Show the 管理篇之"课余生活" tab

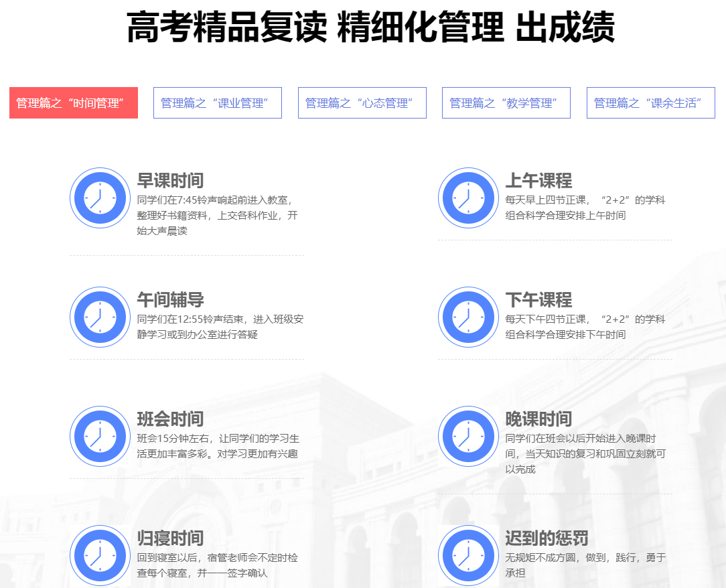pyautogui.click(x=650, y=102)
